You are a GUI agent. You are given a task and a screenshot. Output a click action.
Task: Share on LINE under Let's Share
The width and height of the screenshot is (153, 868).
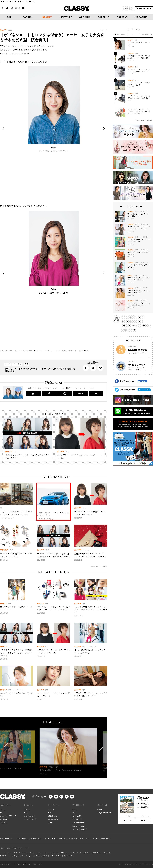(x=100, y=368)
